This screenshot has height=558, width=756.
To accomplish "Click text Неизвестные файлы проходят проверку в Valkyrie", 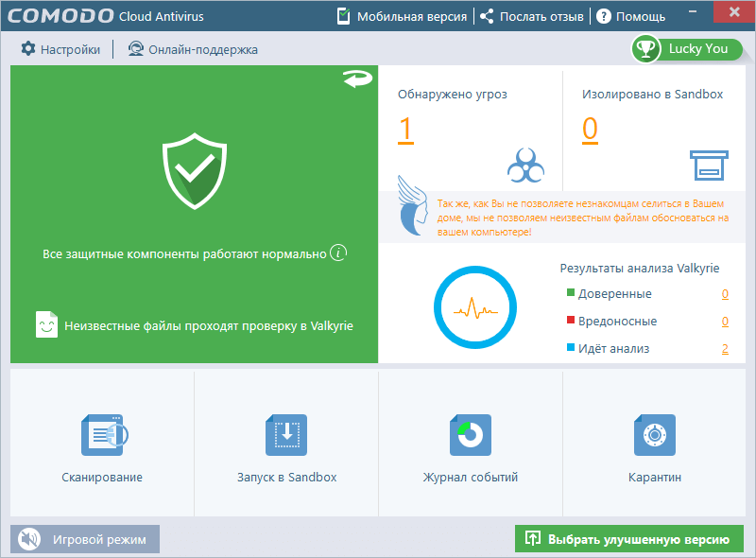I will click(x=209, y=326).
